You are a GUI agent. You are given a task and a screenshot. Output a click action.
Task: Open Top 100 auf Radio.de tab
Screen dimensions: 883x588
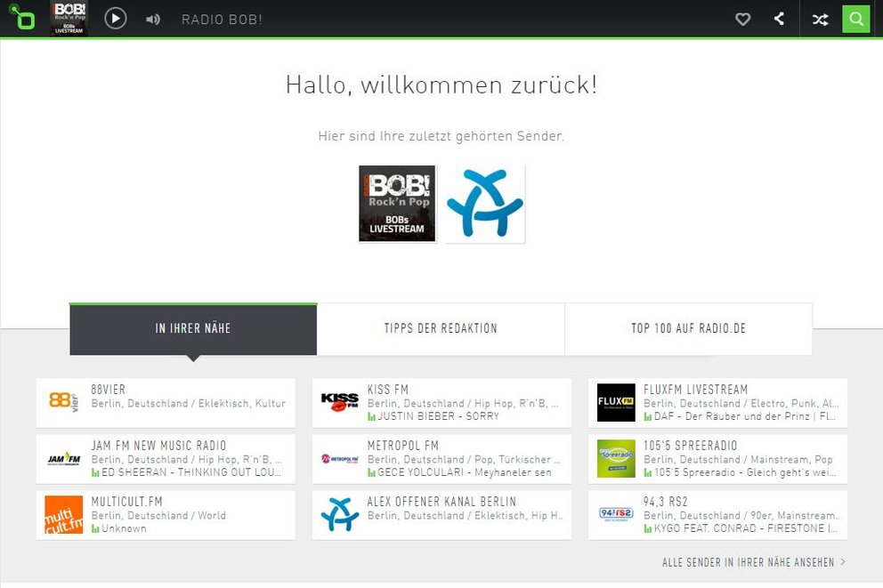pyautogui.click(x=688, y=329)
